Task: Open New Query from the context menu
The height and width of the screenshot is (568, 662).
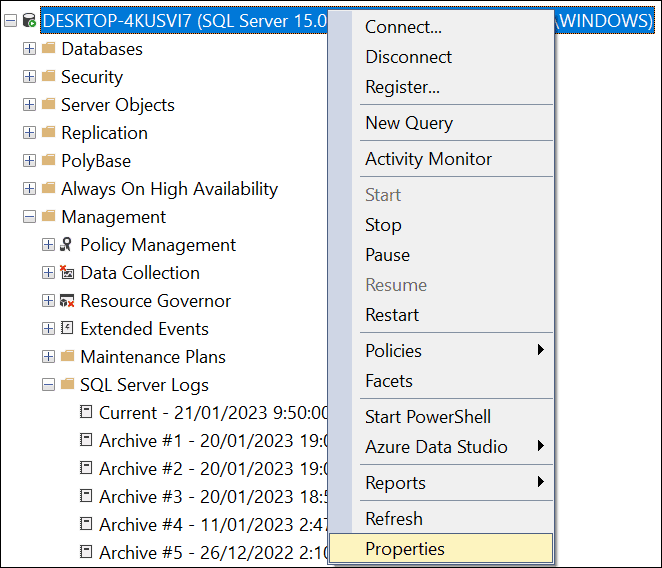Action: [x=441, y=123]
